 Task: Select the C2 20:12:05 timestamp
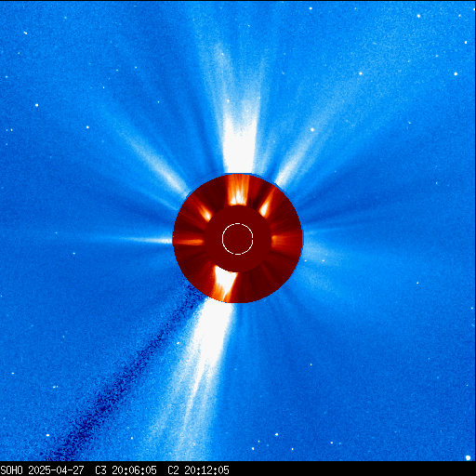198,470
